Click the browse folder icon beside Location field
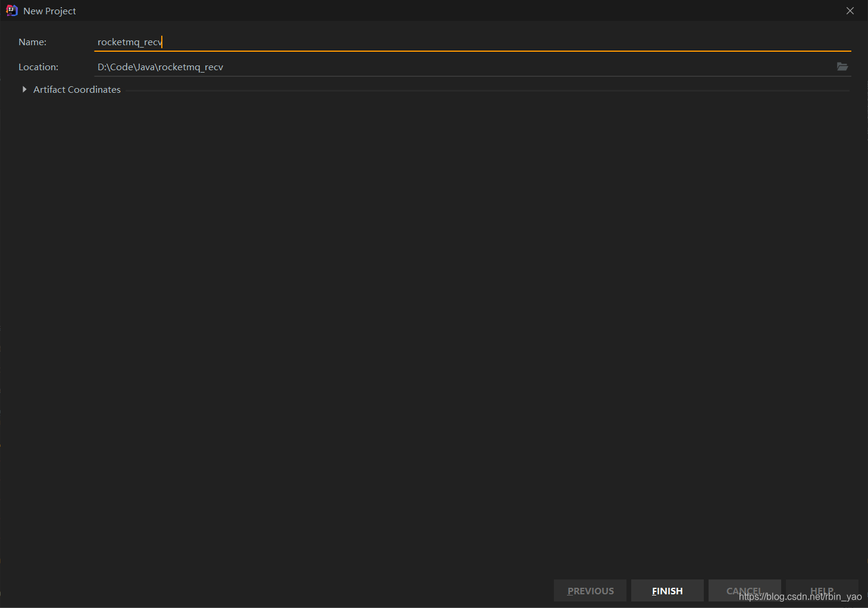The image size is (868, 608). click(842, 67)
